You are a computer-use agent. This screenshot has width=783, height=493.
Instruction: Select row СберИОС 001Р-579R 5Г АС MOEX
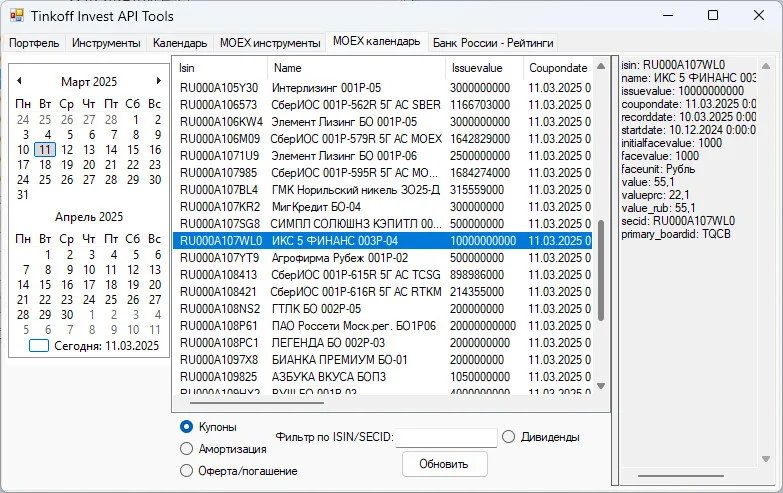[383, 139]
